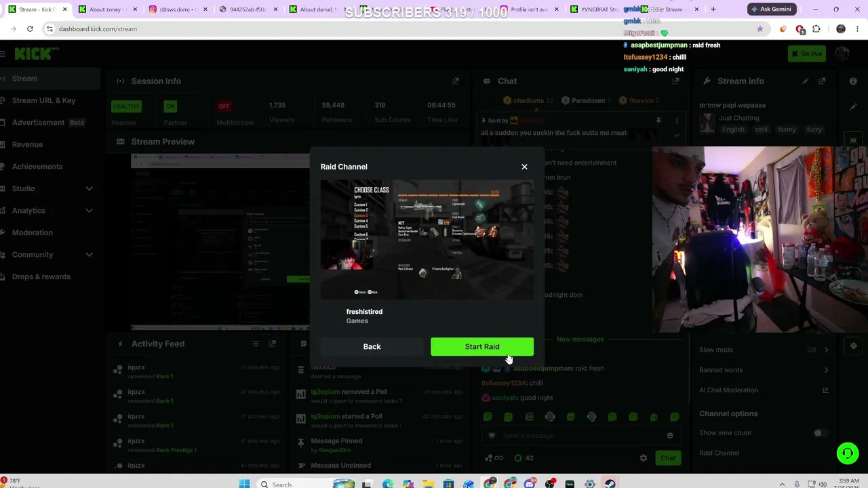
Task: Open the support headset chat bubble
Action: pyautogui.click(x=847, y=453)
